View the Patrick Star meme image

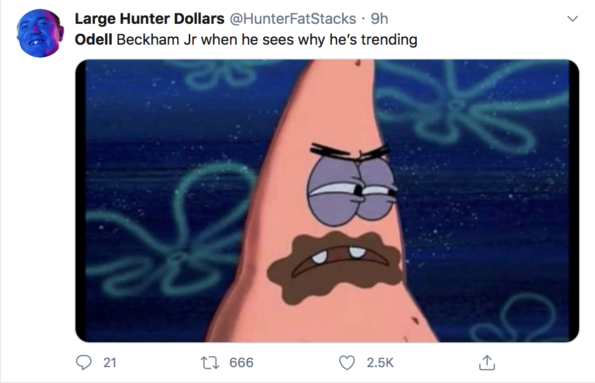pyautogui.click(x=327, y=201)
